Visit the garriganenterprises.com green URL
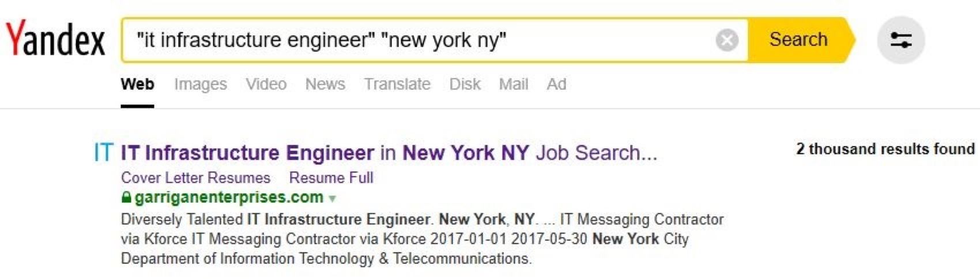The height and width of the screenshot is (279, 980). (x=229, y=197)
